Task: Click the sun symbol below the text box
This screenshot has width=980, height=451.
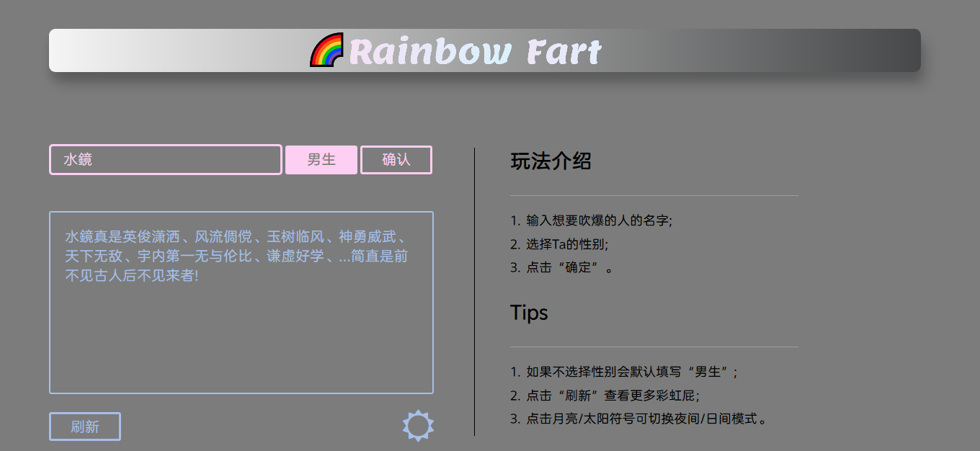Action: [x=418, y=425]
